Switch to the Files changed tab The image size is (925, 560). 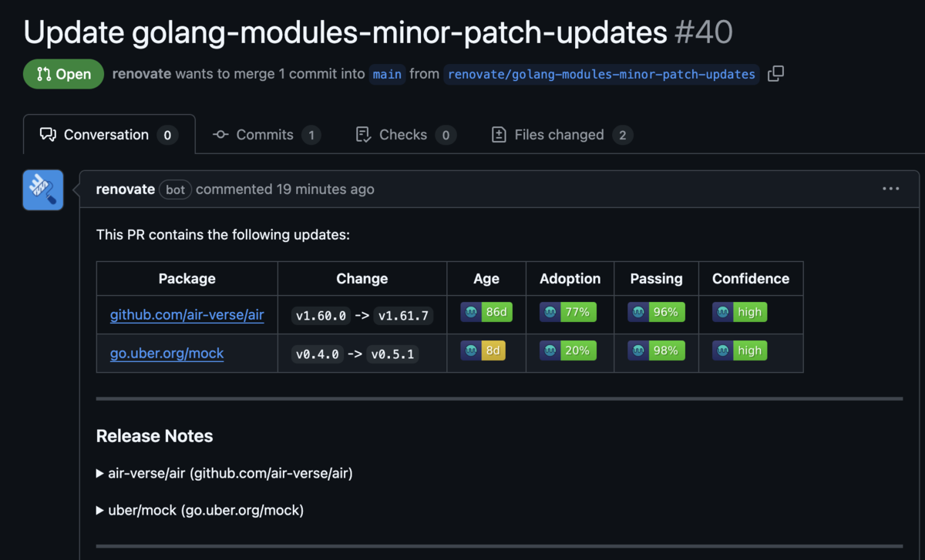point(562,135)
